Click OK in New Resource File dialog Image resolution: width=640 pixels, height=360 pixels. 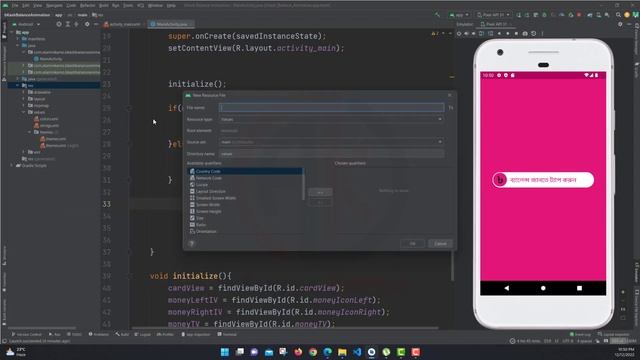pos(412,244)
